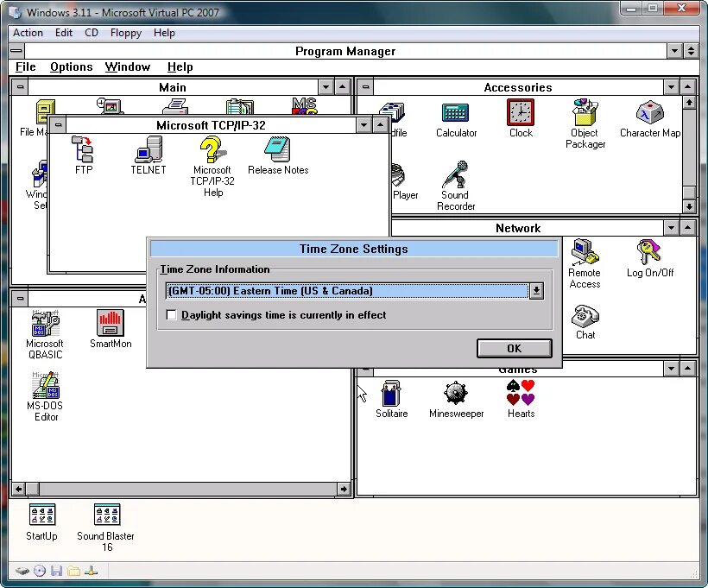Select the Log On/Off icon

coord(650,258)
